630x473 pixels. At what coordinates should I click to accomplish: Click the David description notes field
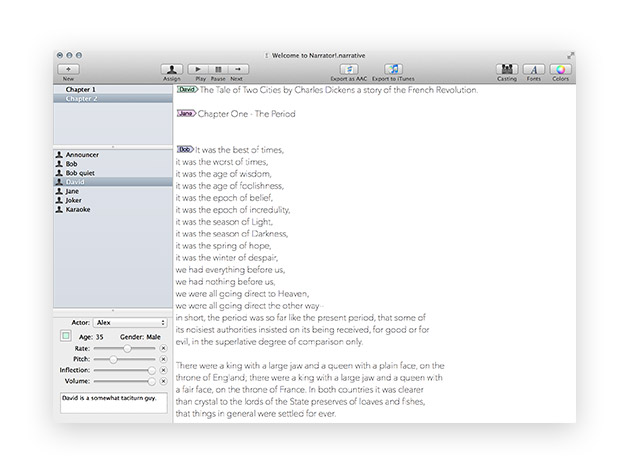pyautogui.click(x=114, y=403)
